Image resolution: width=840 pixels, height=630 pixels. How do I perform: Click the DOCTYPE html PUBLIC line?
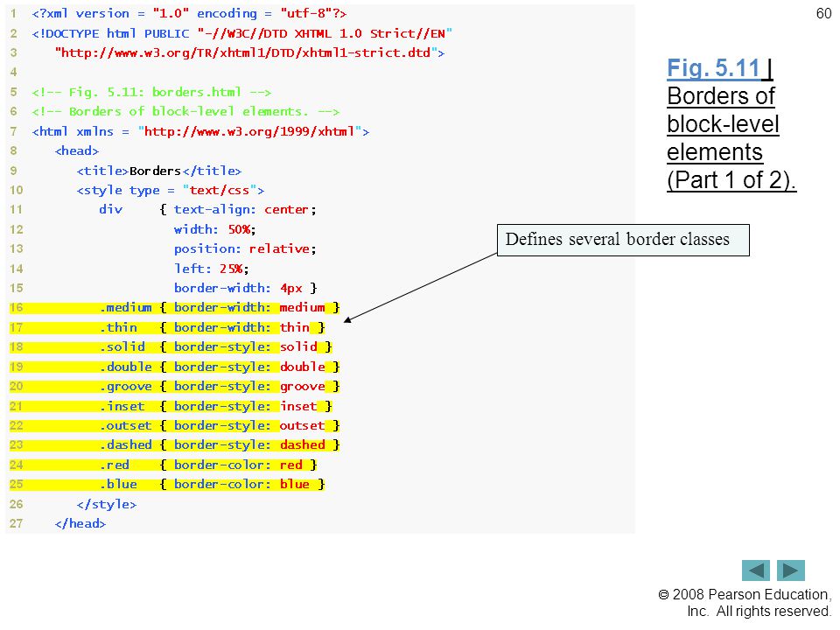(242, 33)
